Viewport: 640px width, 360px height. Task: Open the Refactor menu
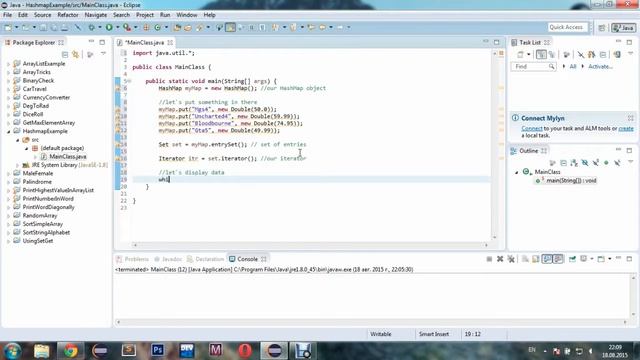coord(68,15)
